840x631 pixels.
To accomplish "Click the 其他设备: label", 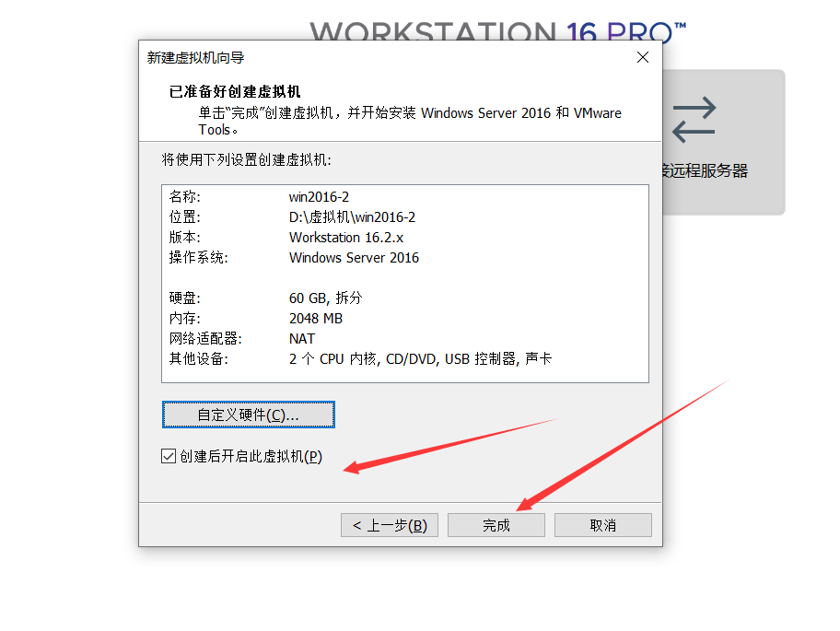I will [x=198, y=359].
